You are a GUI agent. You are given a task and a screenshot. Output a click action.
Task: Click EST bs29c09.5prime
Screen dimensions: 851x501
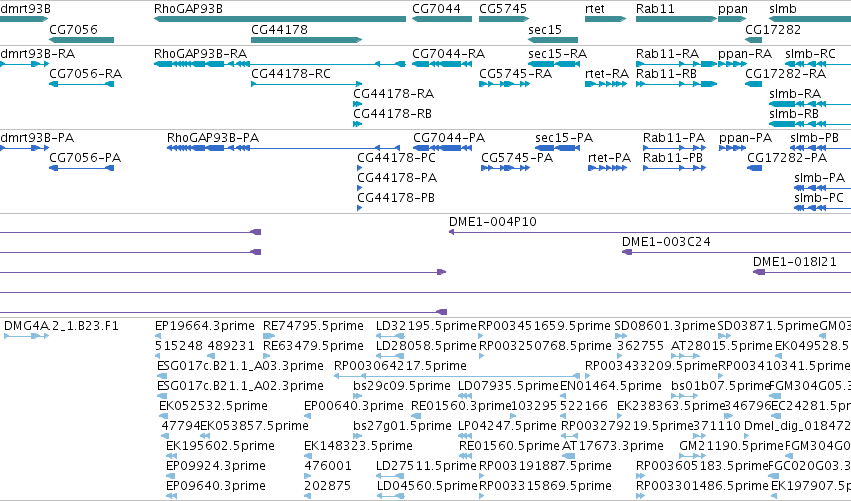[x=357, y=396]
